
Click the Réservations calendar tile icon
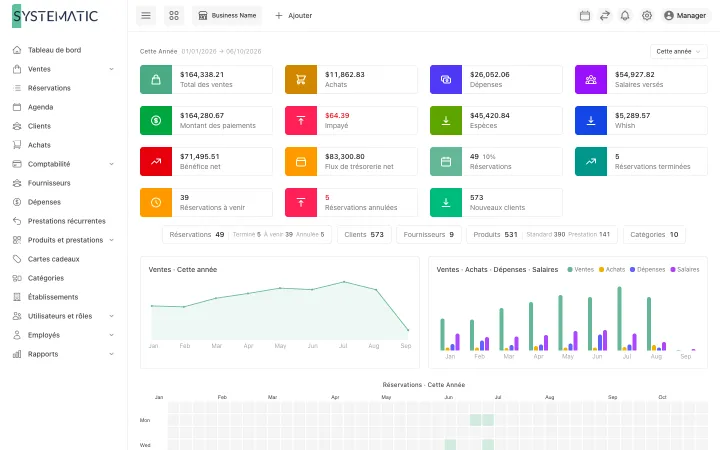[446, 162]
